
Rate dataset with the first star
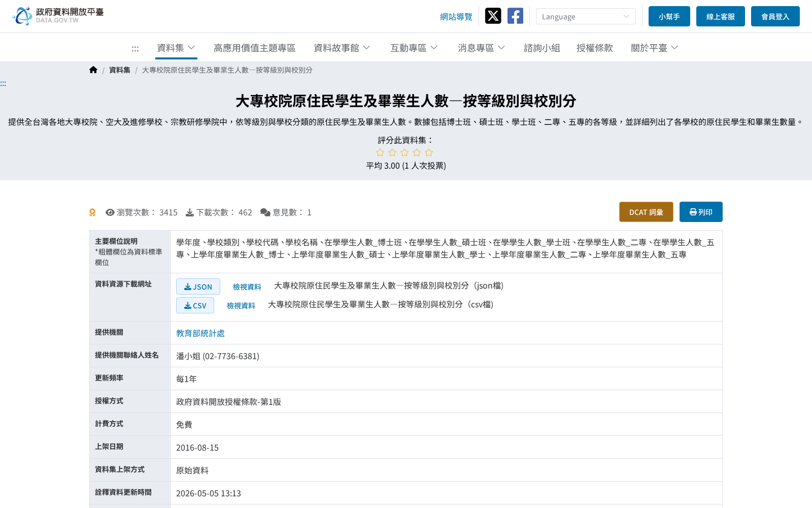pyautogui.click(x=380, y=152)
